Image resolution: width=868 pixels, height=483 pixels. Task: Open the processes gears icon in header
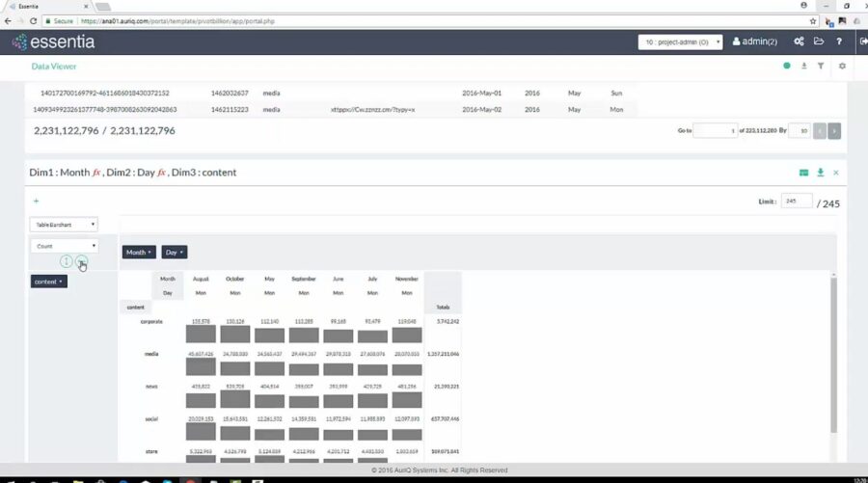click(x=799, y=41)
